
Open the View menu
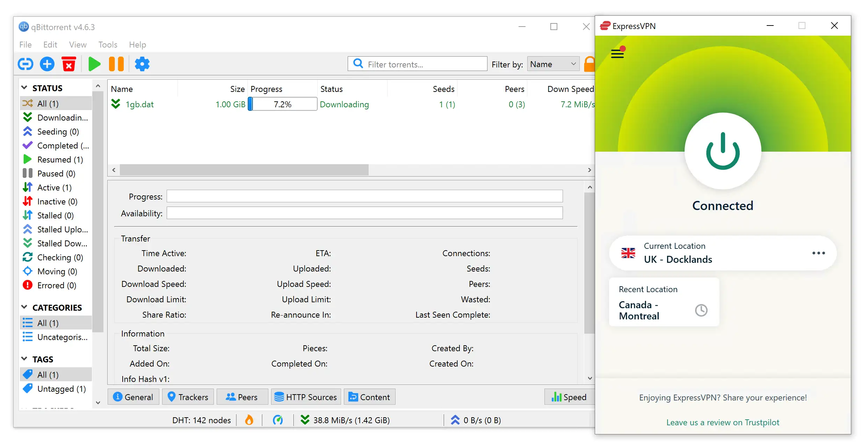[x=78, y=44]
